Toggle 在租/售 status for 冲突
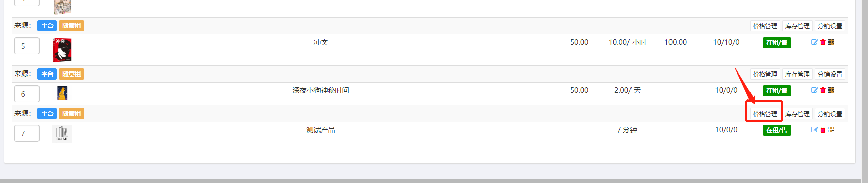 point(776,43)
